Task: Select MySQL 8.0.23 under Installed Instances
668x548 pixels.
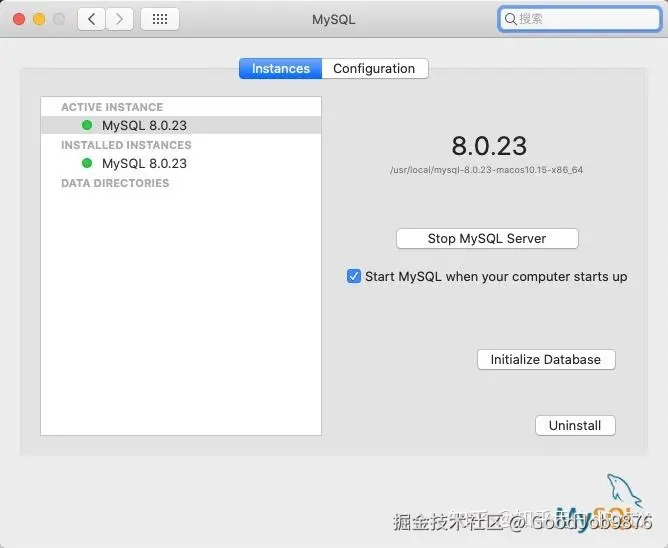Action: coord(181,163)
